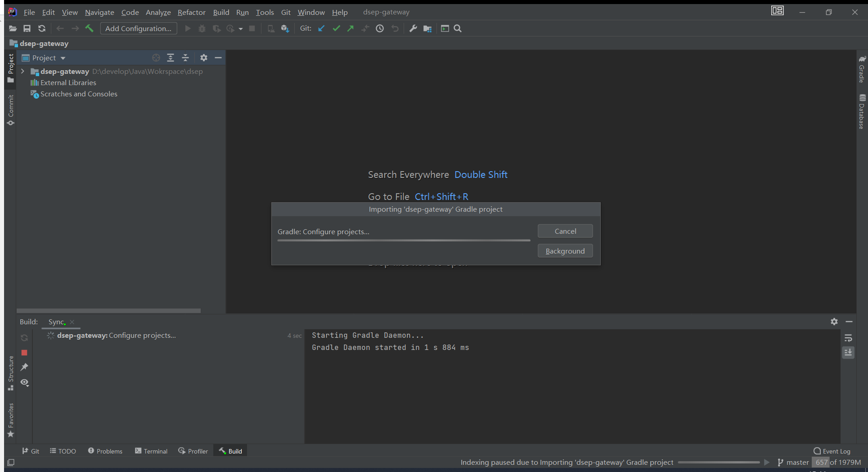
Task: Click the Git Push arrow icon
Action: pos(351,28)
